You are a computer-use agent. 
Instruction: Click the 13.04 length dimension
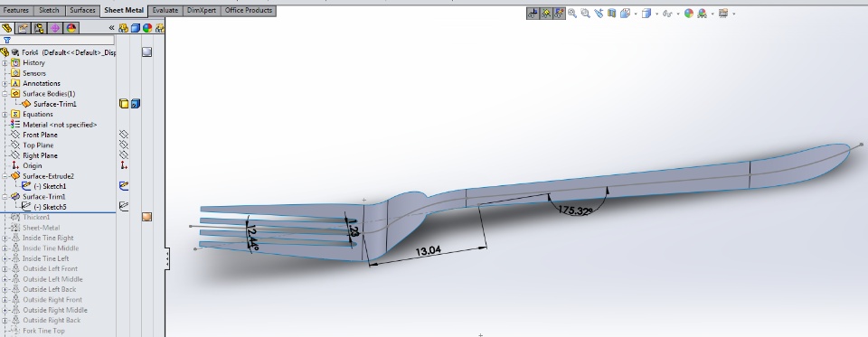pyautogui.click(x=428, y=250)
